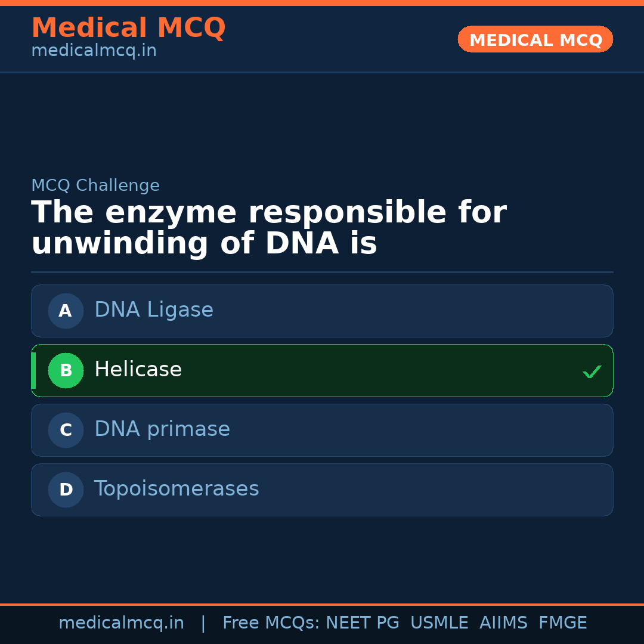Click the orange MEDICAL MCQ badge
644x644 pixels.
pos(535,40)
